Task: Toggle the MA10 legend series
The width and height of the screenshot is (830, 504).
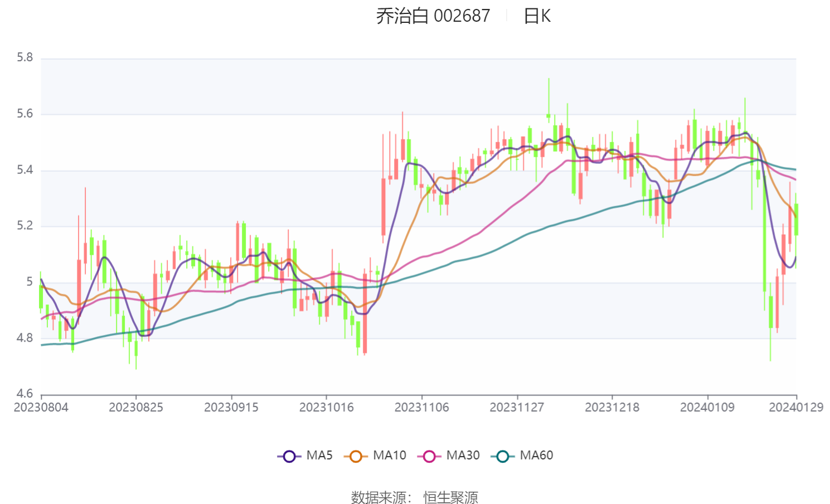Action: (x=375, y=455)
